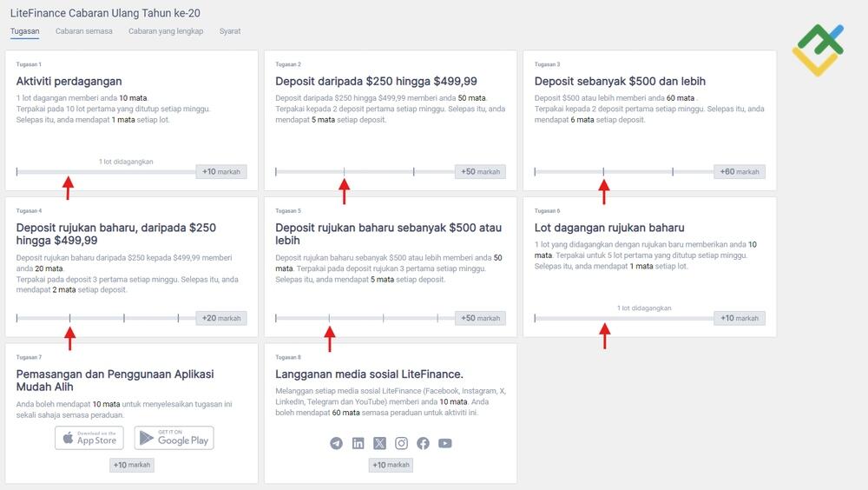The image size is (868, 490).
Task: Click the Aktiviti perdagangan progress bar
Action: click(x=106, y=172)
